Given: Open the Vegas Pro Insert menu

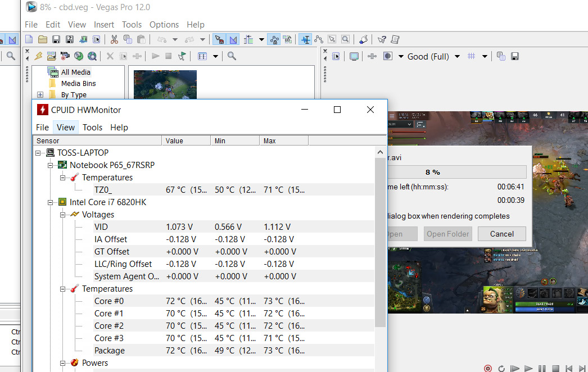Looking at the screenshot, I should [x=104, y=25].
